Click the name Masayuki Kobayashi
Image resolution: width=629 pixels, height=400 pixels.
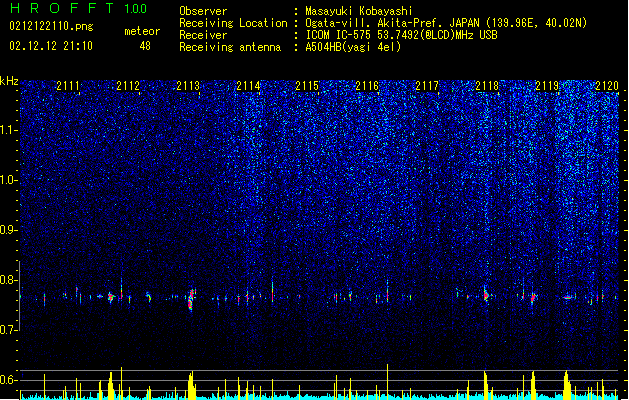[x=359, y=11]
